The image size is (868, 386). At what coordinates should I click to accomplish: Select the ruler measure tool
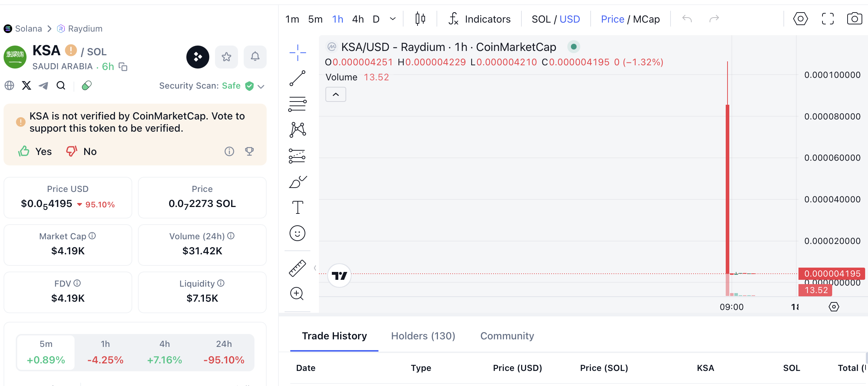(x=297, y=268)
